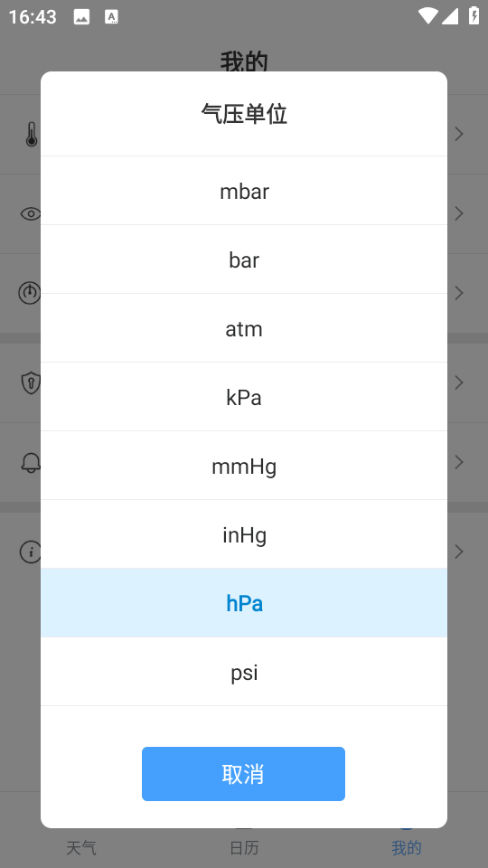Image resolution: width=488 pixels, height=868 pixels.
Task: Choose bar as pressure unit
Action: pyautogui.click(x=244, y=259)
